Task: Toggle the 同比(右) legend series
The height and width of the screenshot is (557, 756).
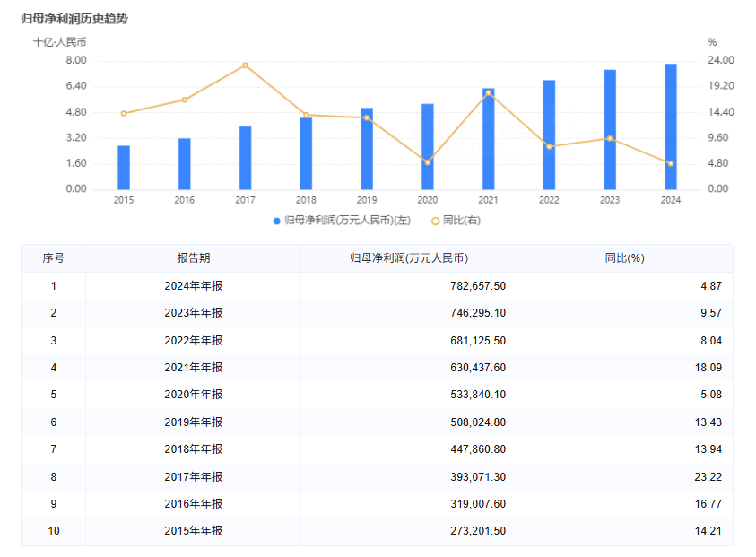Action: point(456,221)
